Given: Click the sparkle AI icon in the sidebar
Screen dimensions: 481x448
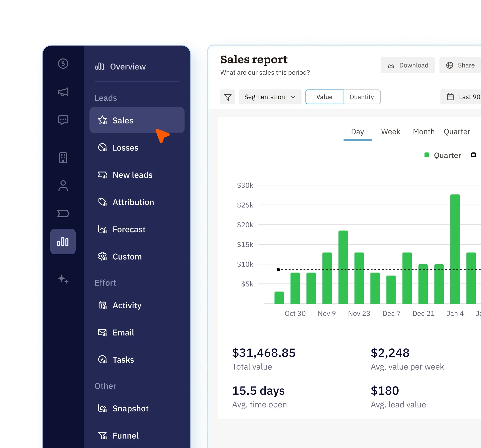Looking at the screenshot, I should tap(63, 279).
